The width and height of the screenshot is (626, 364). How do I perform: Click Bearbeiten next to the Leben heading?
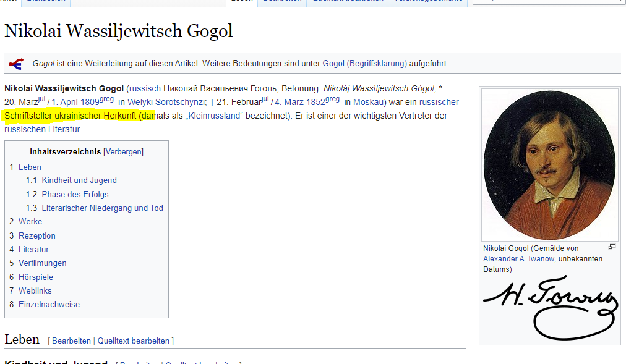[x=71, y=341]
